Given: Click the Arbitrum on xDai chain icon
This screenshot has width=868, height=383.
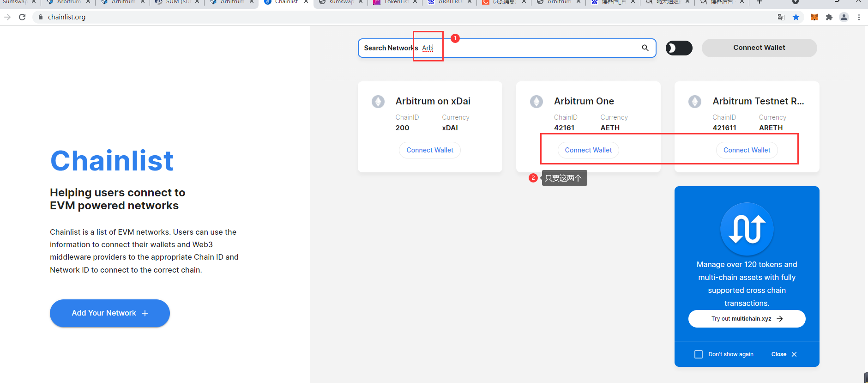Looking at the screenshot, I should (x=378, y=102).
